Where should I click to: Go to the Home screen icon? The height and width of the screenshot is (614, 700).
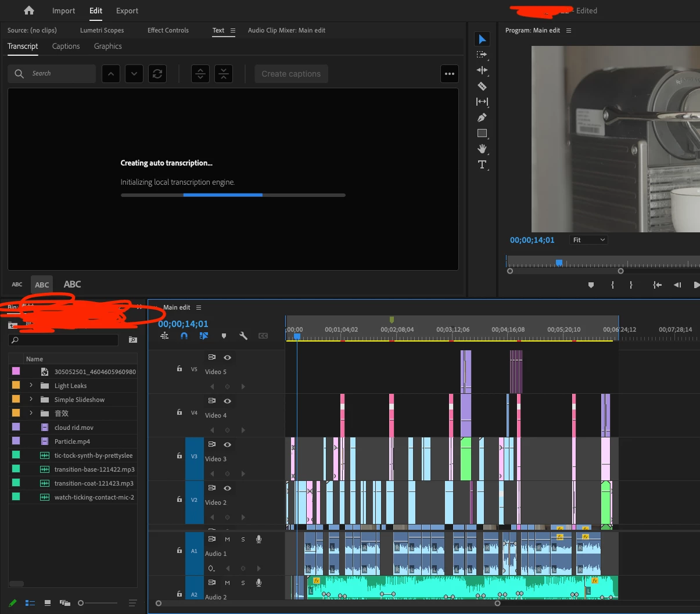pos(29,10)
